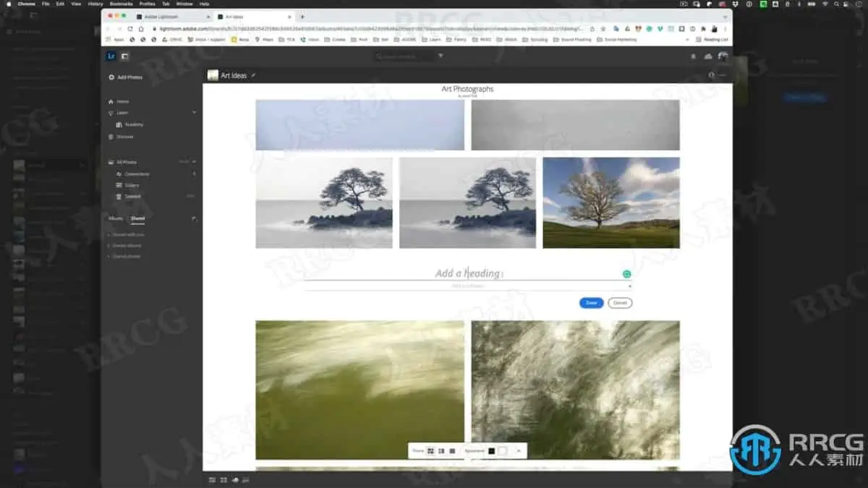Switch to the Adobe Lightroom browser tab
Image resolution: width=868 pixels, height=488 pixels.
(172, 17)
